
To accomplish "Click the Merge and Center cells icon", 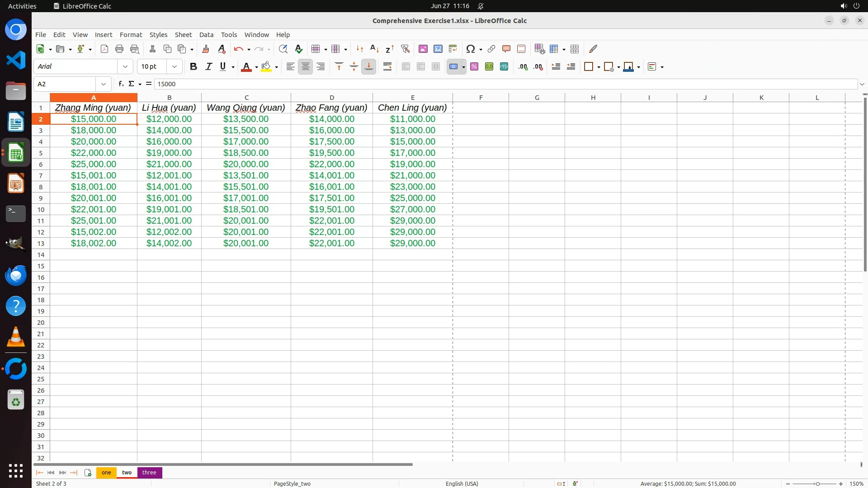I will click(406, 66).
